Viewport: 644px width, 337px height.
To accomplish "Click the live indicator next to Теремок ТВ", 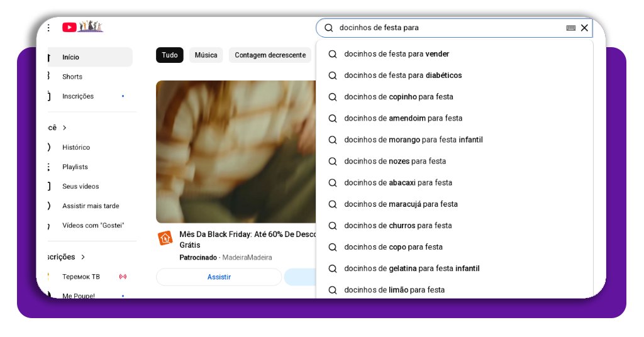I will 123,277.
